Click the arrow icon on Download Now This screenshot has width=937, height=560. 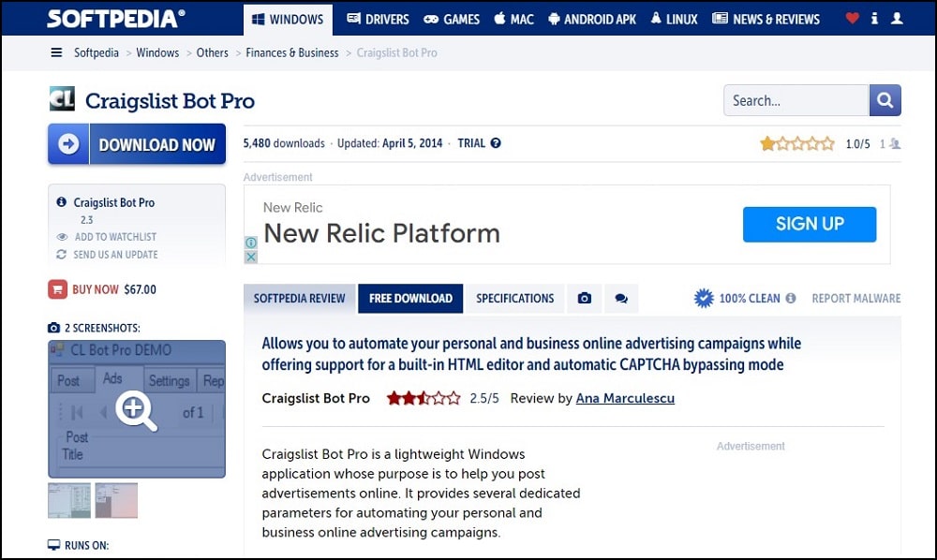68,144
